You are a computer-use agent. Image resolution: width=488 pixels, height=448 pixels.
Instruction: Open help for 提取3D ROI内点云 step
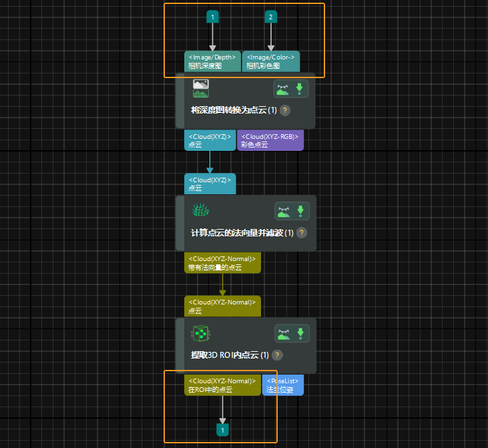tap(278, 355)
